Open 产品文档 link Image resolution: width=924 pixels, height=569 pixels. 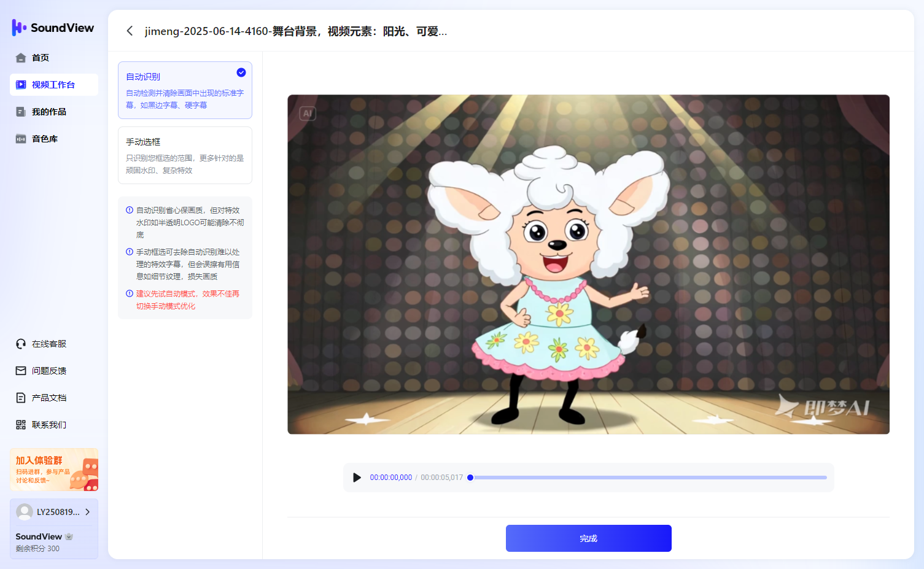tap(54, 398)
